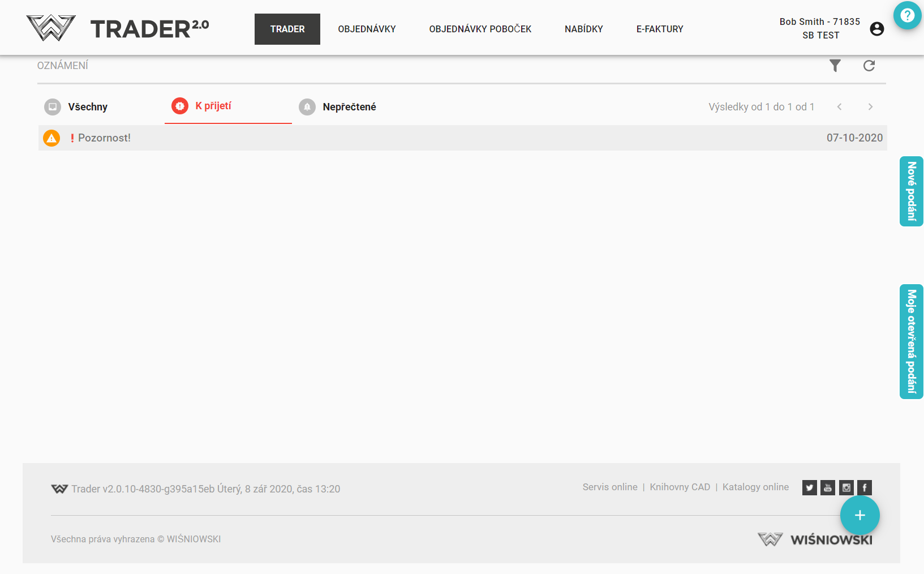Screen dimensions: 924x574
Task: Open the Facebook social icon
Action: tap(864, 487)
